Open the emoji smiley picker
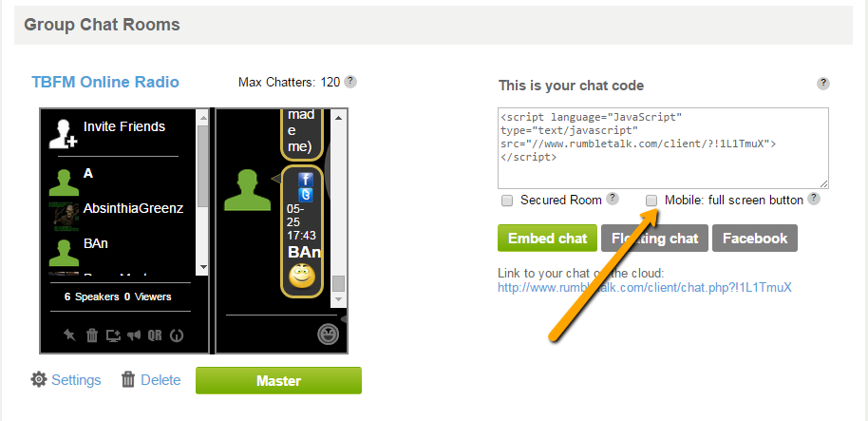 328,334
